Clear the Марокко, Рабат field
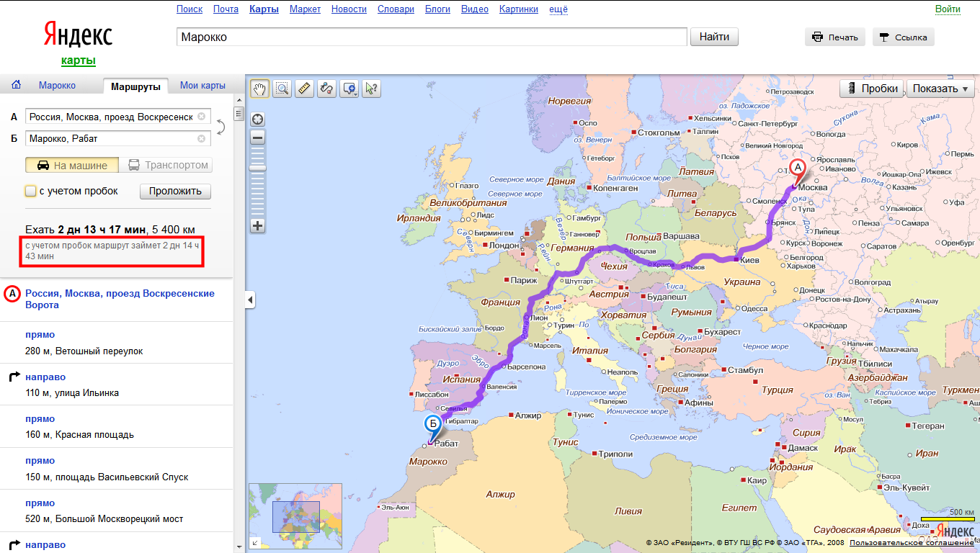Screen dimensions: 980x553 tap(201, 138)
